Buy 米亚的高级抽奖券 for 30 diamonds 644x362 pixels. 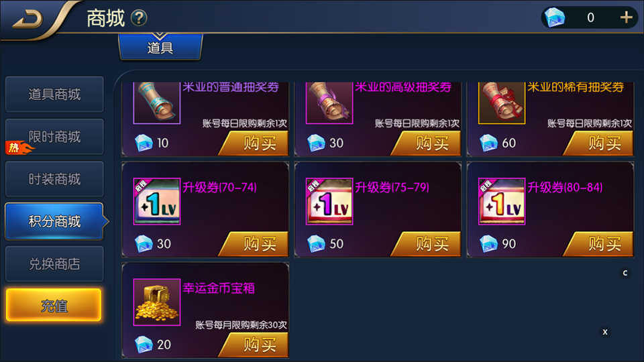pos(427,143)
